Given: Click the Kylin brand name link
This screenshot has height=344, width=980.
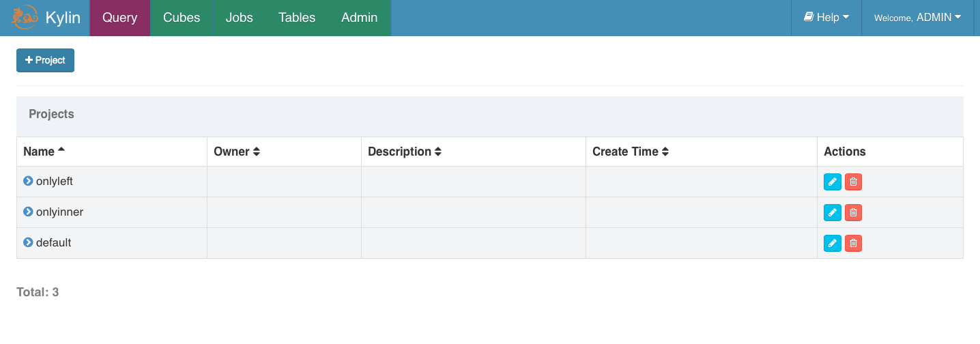Looking at the screenshot, I should [63, 18].
